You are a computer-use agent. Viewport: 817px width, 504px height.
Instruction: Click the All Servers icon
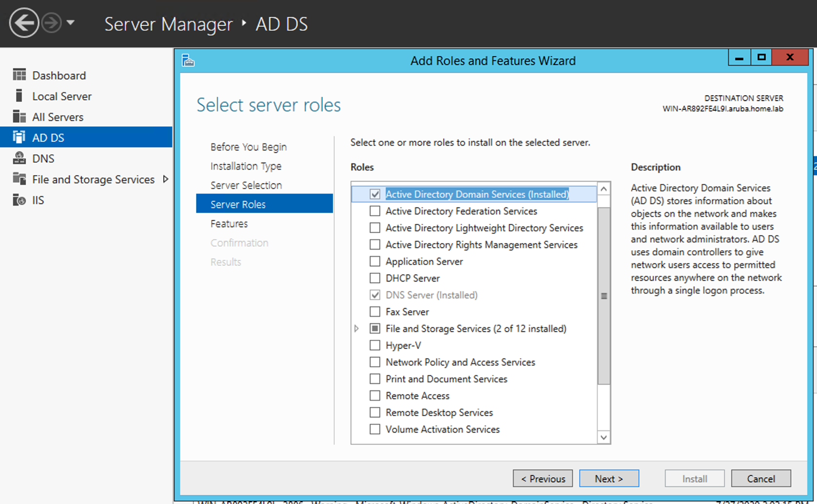[19, 116]
